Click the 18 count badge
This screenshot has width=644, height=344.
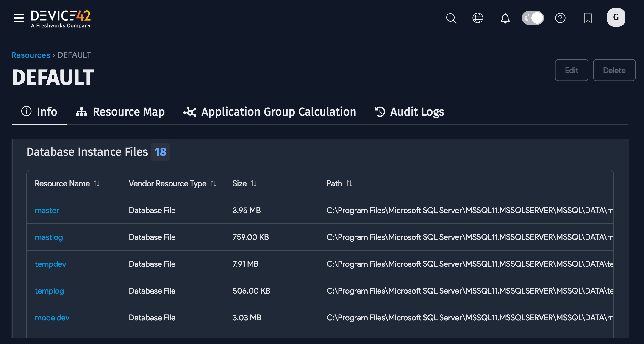[x=160, y=152]
